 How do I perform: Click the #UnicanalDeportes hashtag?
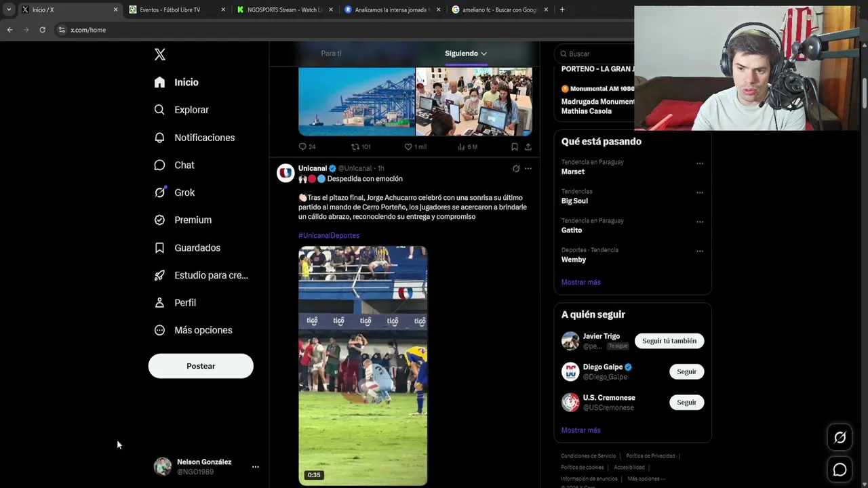[x=329, y=235]
